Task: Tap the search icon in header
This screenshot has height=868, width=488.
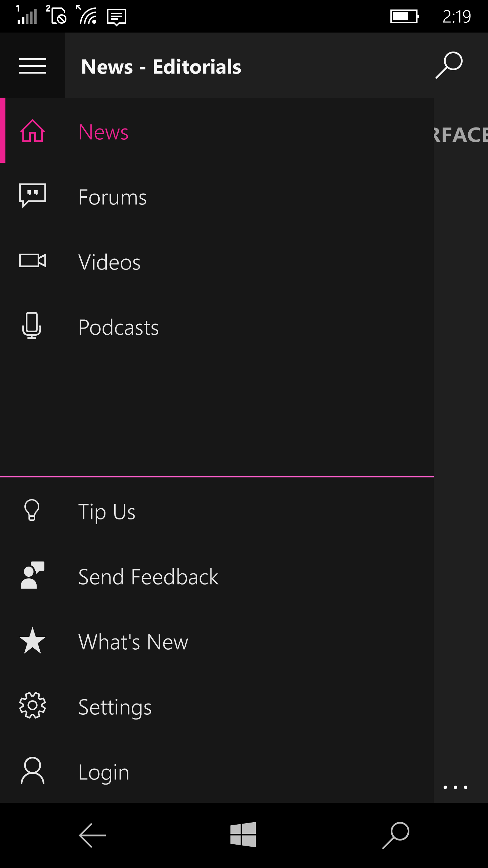Action: [449, 65]
